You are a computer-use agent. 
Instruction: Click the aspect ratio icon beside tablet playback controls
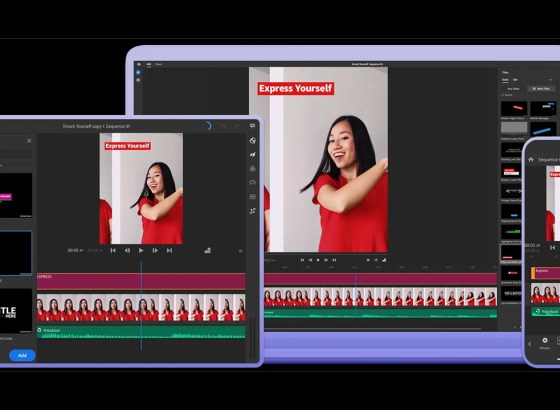[x=208, y=251]
